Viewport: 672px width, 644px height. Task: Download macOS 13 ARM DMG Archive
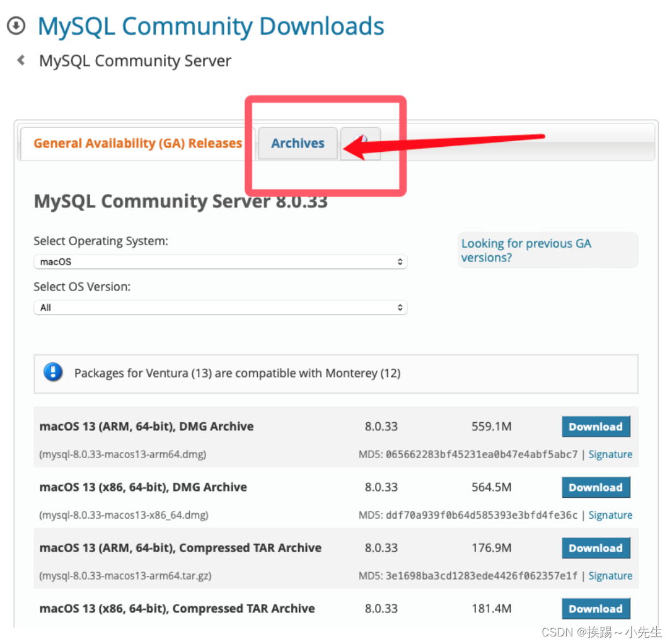tap(596, 427)
